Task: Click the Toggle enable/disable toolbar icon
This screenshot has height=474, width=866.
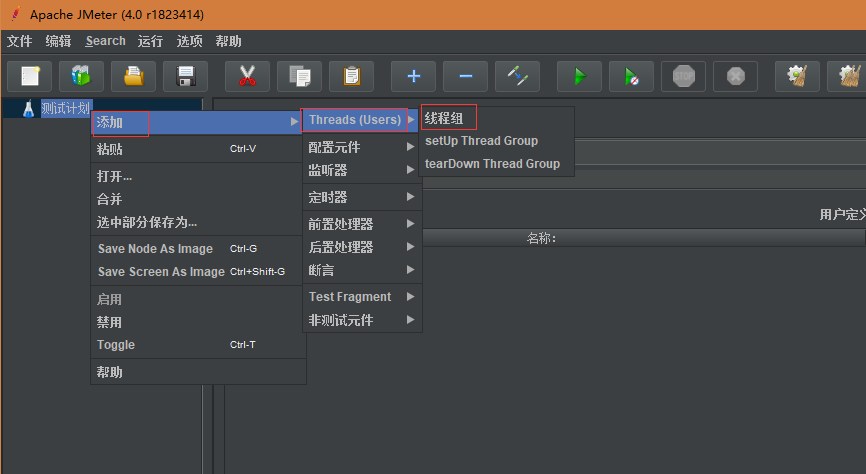Action: tap(518, 76)
